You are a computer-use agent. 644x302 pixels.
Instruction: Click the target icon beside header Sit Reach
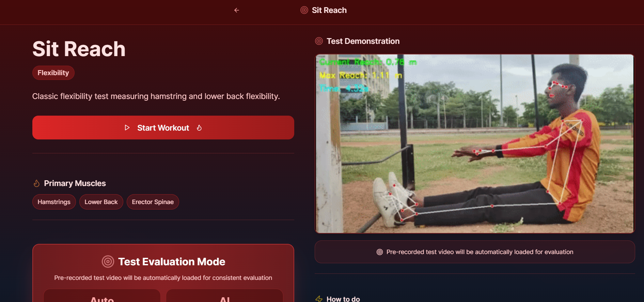click(x=304, y=10)
